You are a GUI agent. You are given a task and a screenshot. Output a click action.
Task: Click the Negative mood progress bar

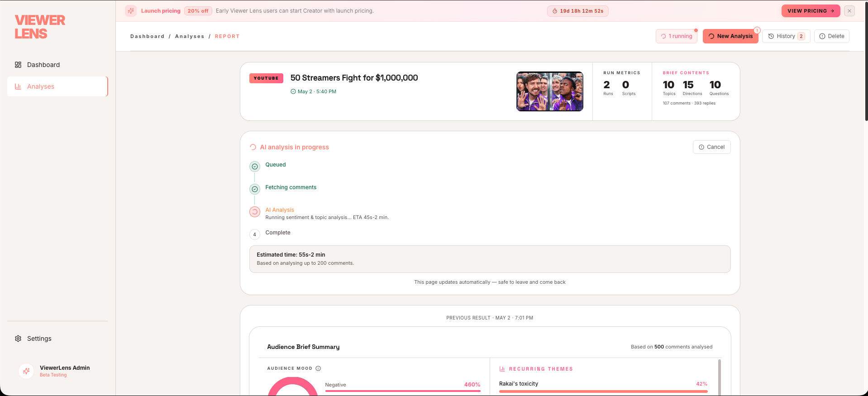pyautogui.click(x=403, y=391)
